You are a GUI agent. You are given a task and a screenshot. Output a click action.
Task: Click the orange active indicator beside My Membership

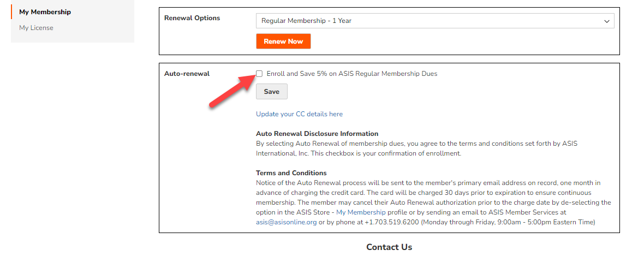[x=11, y=12]
